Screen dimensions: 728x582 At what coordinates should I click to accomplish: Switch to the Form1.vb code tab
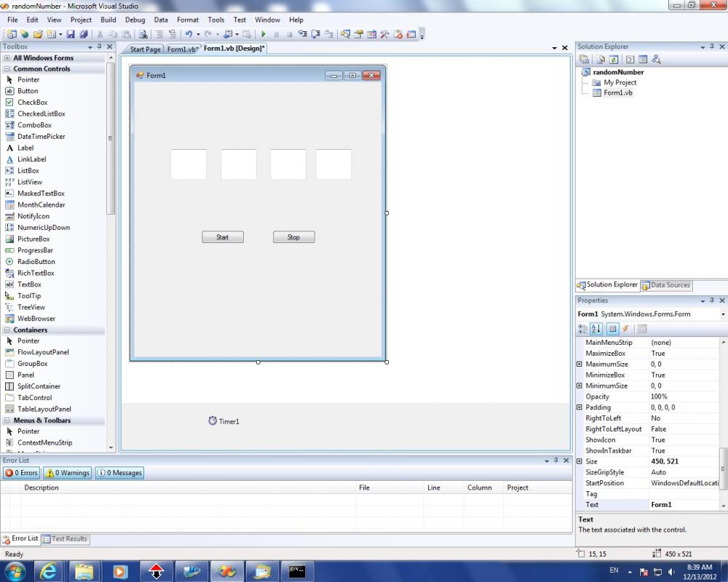click(x=182, y=49)
